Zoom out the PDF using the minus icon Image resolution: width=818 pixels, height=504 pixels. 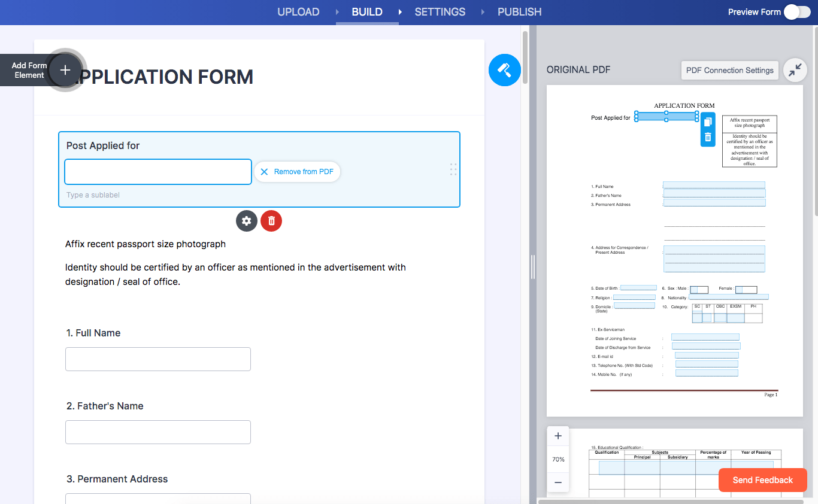click(558, 482)
